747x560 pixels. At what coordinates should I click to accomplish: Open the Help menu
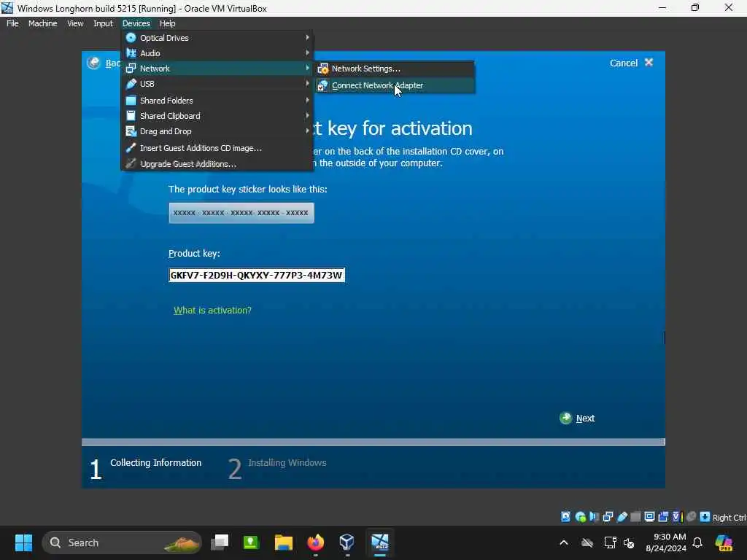(167, 23)
